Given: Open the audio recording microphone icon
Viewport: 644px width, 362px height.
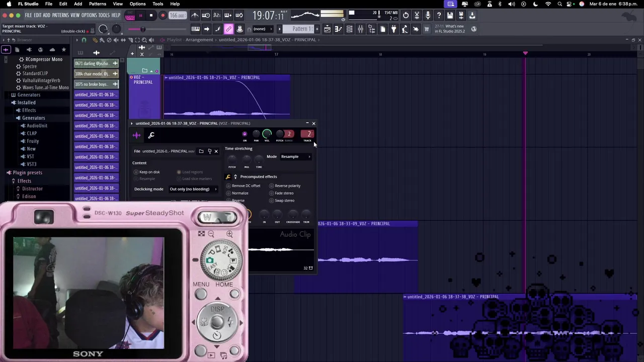Looking at the screenshot, I should [x=428, y=16].
